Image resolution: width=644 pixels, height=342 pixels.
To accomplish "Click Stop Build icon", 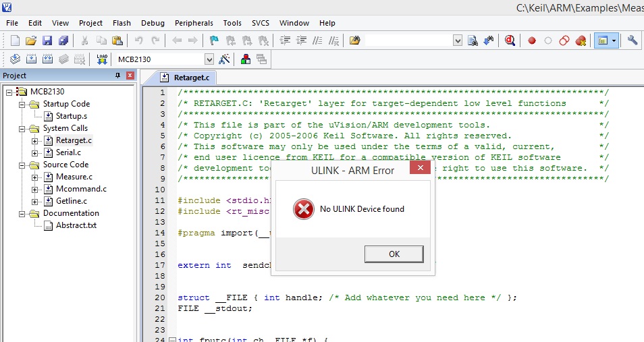I will (80, 59).
